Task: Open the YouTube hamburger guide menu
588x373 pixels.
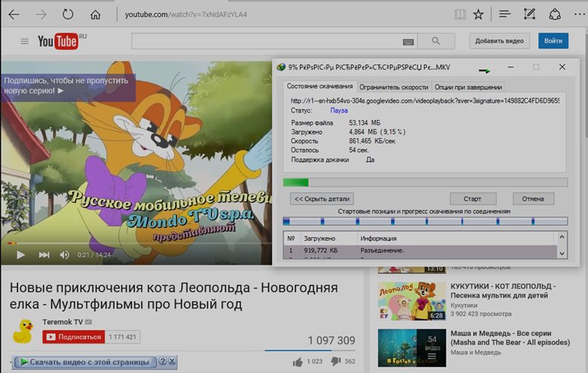Action: click(x=25, y=41)
